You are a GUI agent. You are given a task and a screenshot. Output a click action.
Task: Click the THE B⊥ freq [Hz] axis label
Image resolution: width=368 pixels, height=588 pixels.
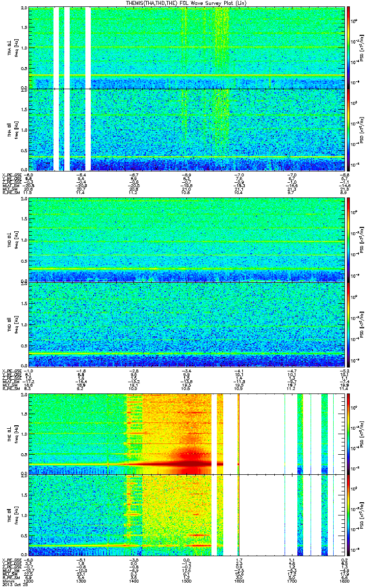pos(13,433)
